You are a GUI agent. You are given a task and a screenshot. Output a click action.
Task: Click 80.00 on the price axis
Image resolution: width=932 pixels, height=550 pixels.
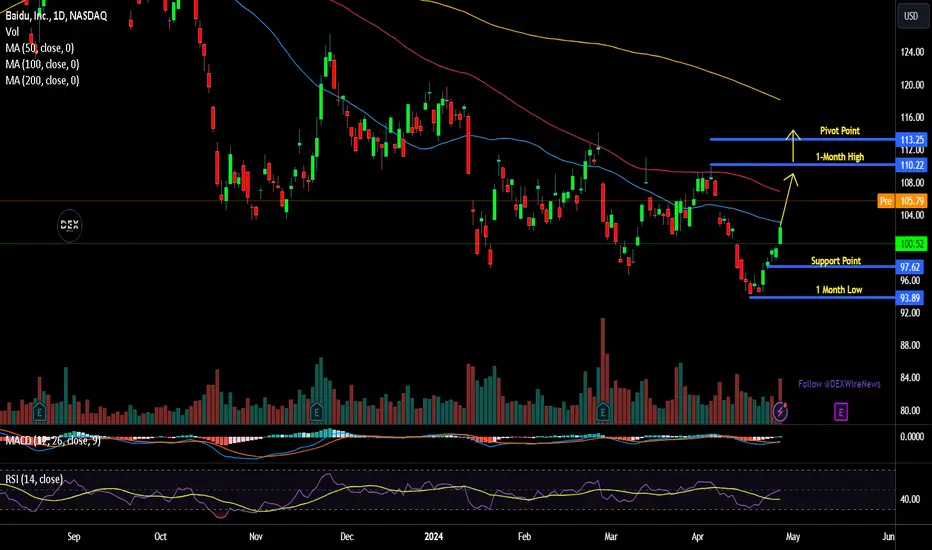point(912,410)
